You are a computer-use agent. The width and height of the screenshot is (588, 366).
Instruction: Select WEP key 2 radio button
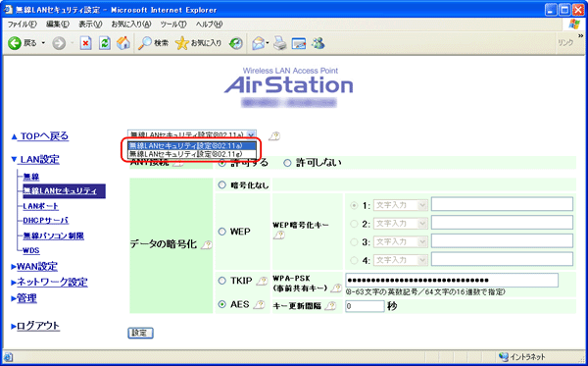point(354,224)
